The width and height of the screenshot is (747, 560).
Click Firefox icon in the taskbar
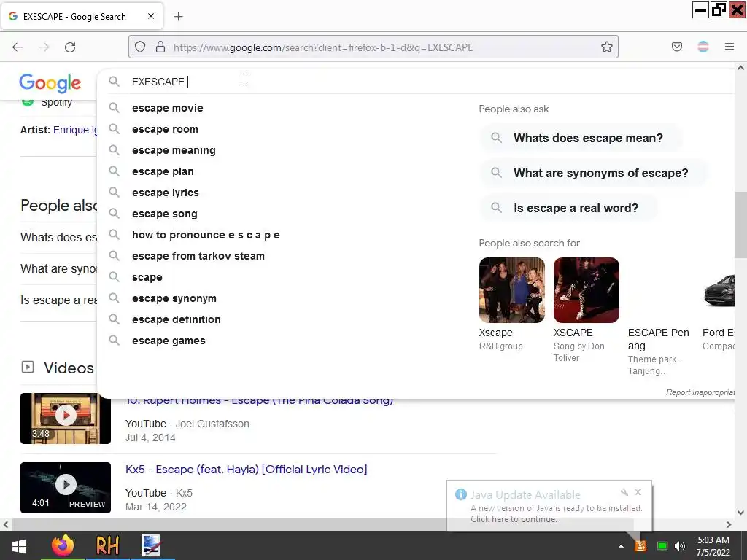63,545
